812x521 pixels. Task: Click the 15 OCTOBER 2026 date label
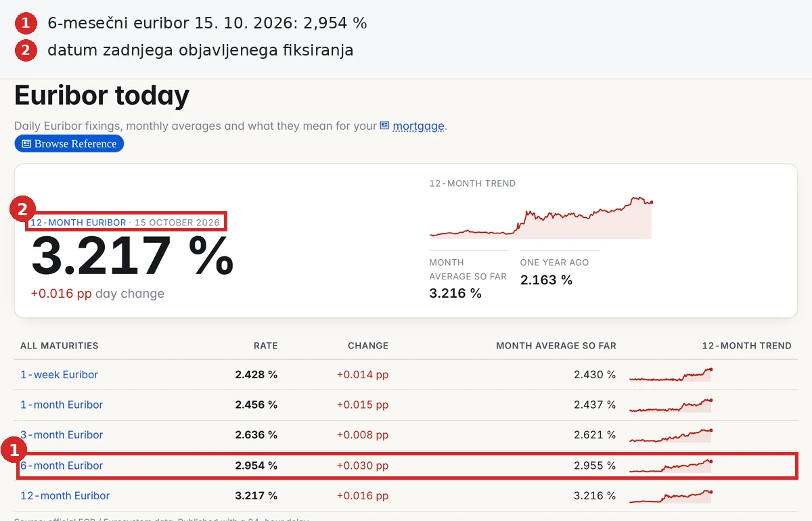pos(177,223)
